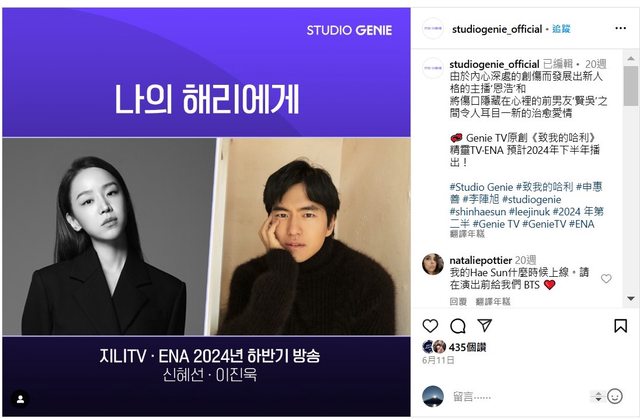640x419 pixels.
Task: Open the three-dot more options menu
Action: 620,28
